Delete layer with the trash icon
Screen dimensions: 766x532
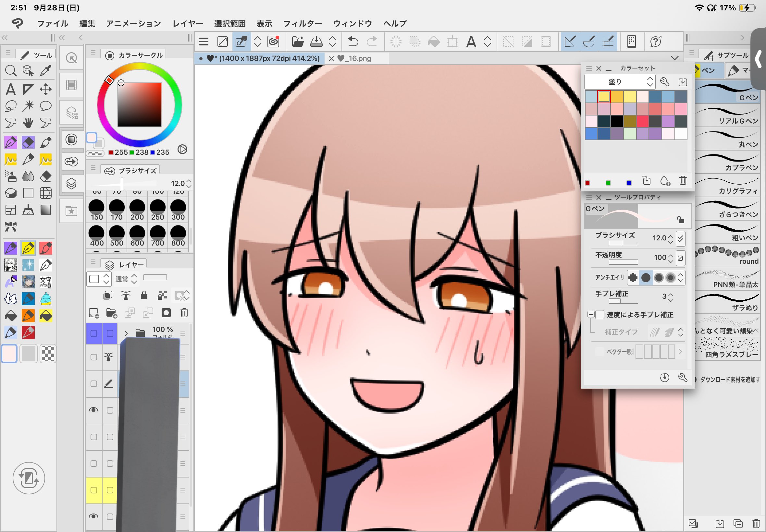(x=184, y=313)
